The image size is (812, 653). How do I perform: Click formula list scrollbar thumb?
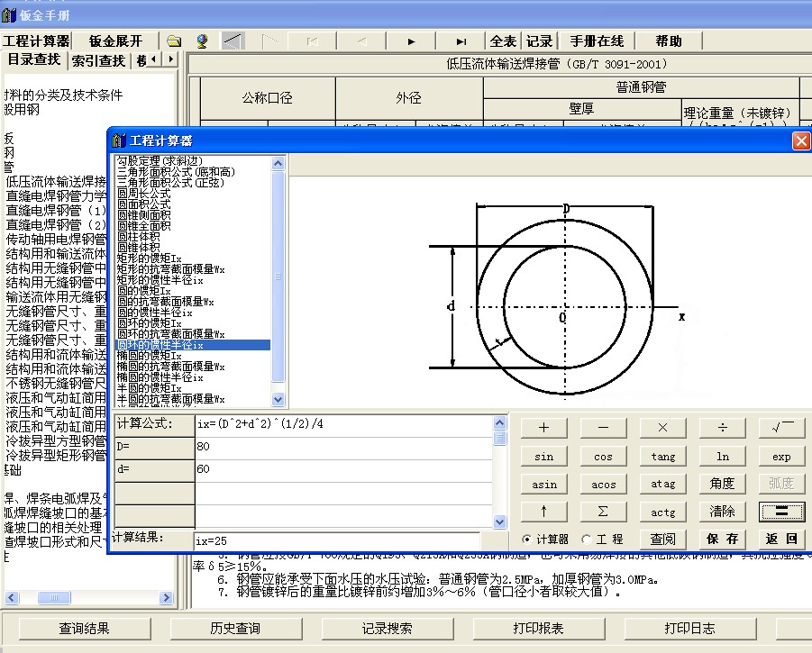[278, 277]
